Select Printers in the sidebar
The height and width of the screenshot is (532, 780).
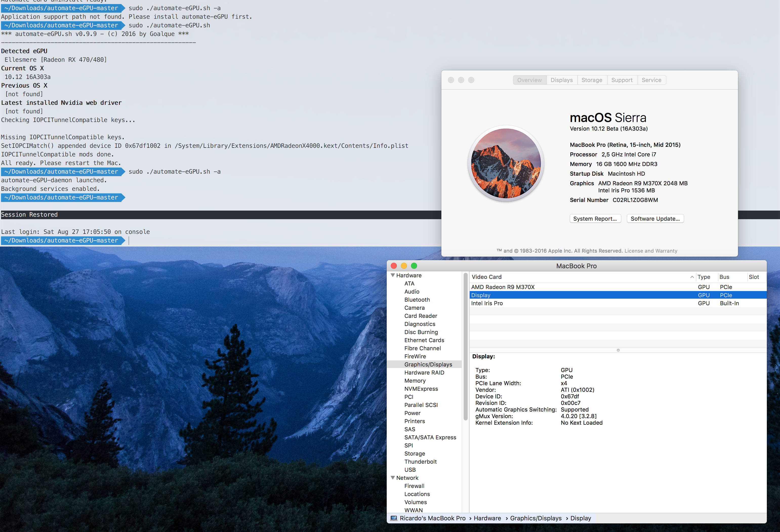(x=415, y=421)
